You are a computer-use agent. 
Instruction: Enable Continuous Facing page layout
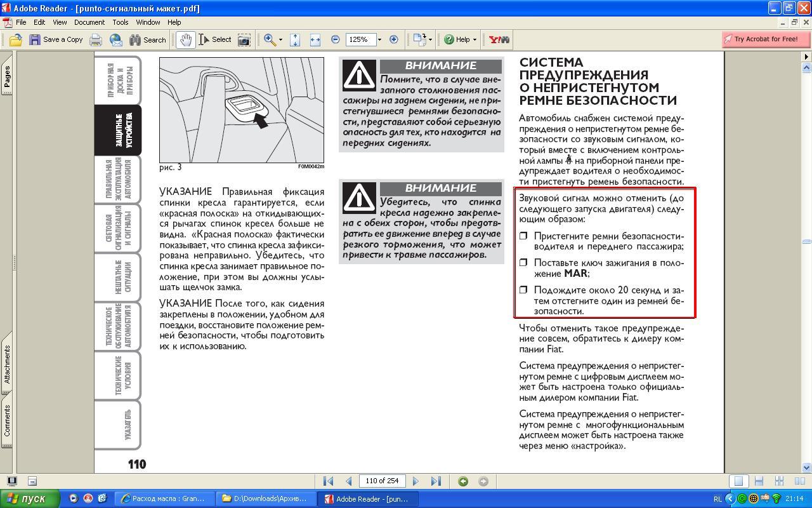(x=780, y=481)
